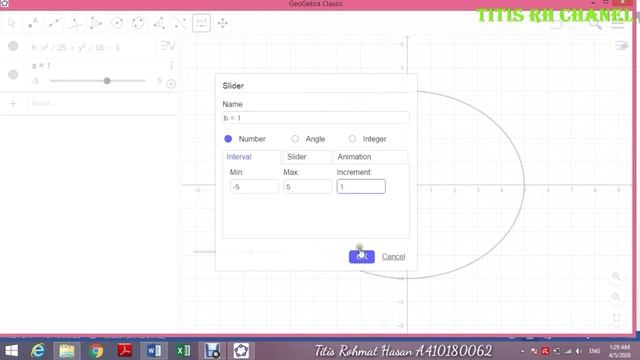Image resolution: width=640 pixels, height=360 pixels.
Task: Select the Polygon tool
Action: tap(96, 23)
